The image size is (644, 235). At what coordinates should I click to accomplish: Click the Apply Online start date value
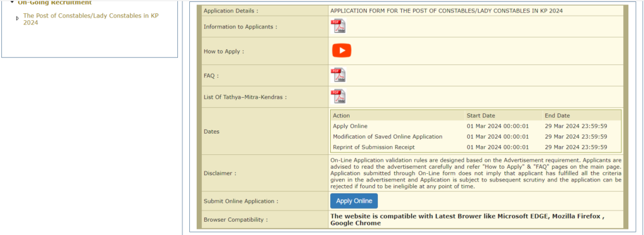(498, 126)
